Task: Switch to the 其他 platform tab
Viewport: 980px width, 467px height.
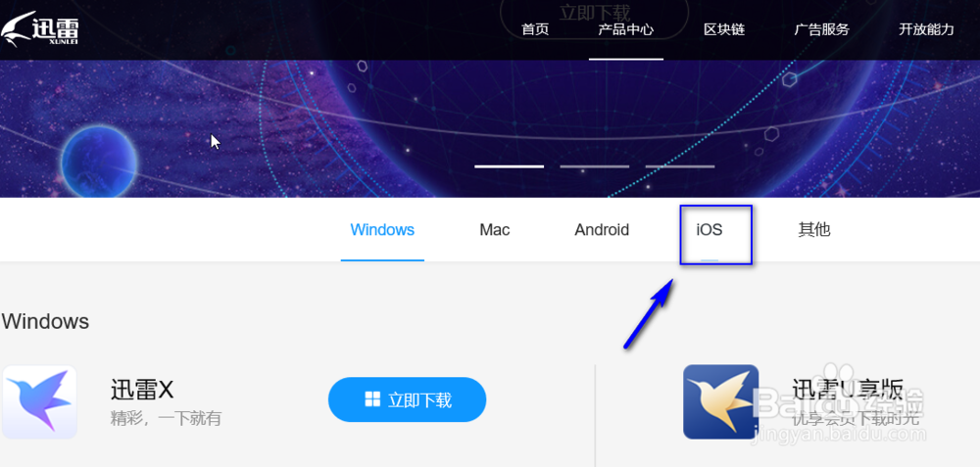Action: point(813,230)
